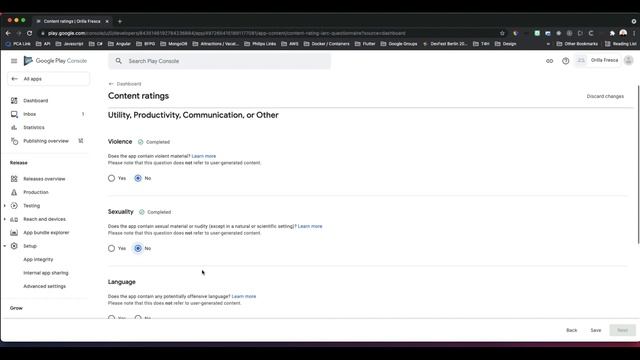Click the managed publishing icon beside Publishing overview
Image resolution: width=640 pixels, height=360 pixels.
coord(81,141)
